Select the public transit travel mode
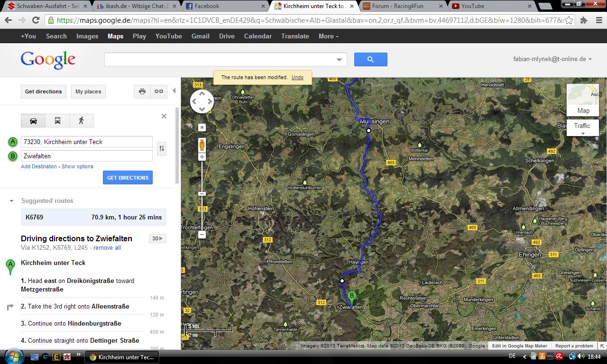 [57, 121]
